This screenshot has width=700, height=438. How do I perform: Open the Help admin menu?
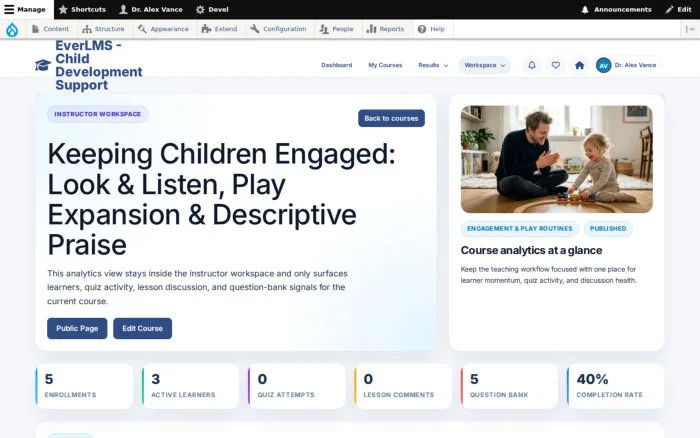coord(431,29)
